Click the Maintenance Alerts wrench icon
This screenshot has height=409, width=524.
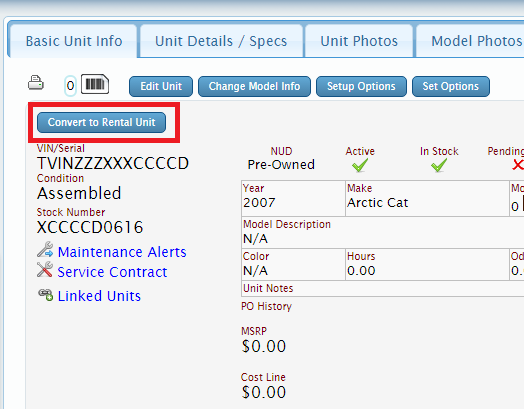pos(45,250)
